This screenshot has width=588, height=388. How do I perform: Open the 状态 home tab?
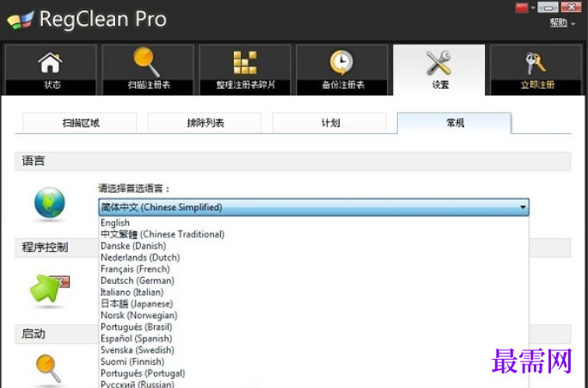(x=51, y=70)
